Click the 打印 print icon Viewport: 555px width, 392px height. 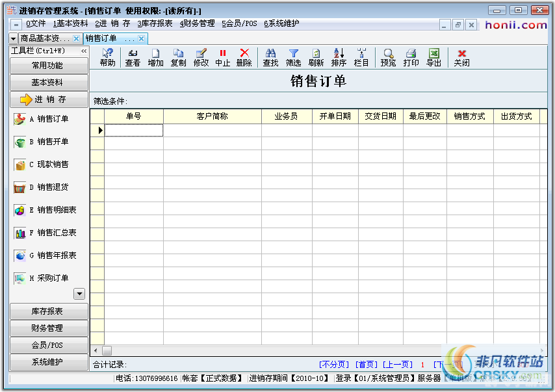(x=411, y=56)
